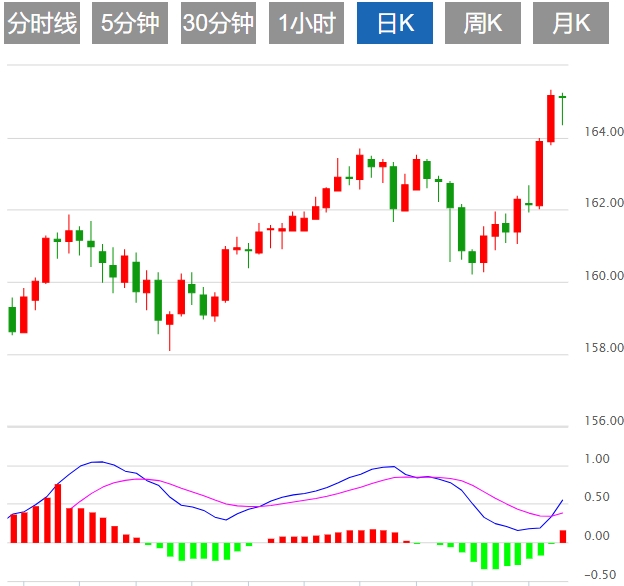Click the 156.00 price axis label
Viewport: 624px width, 586px height.
(604, 421)
